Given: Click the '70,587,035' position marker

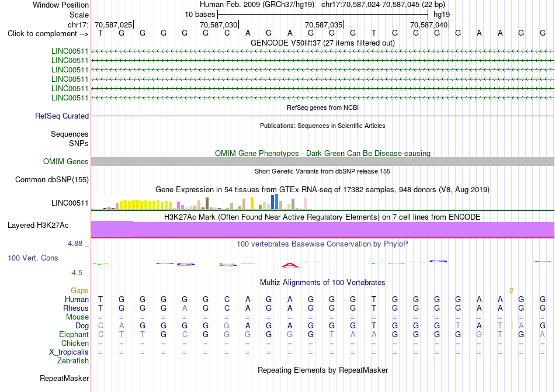Looking at the screenshot, I should 324,25.
